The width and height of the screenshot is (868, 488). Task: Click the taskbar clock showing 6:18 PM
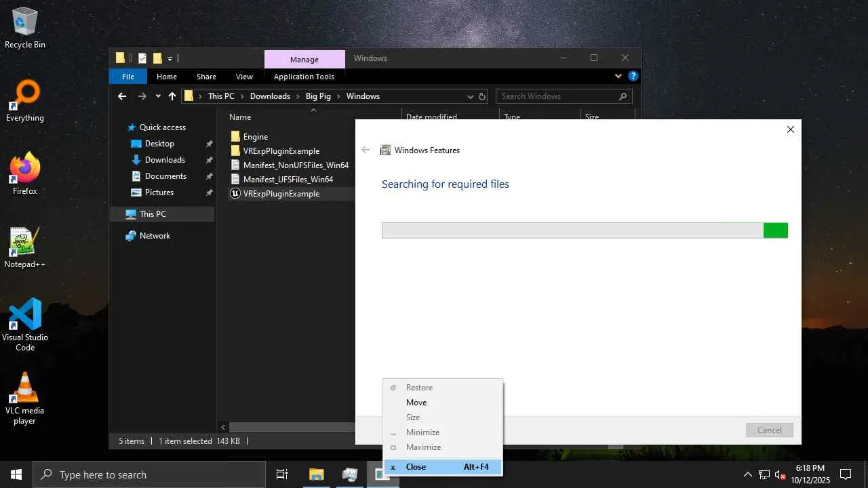[810, 474]
